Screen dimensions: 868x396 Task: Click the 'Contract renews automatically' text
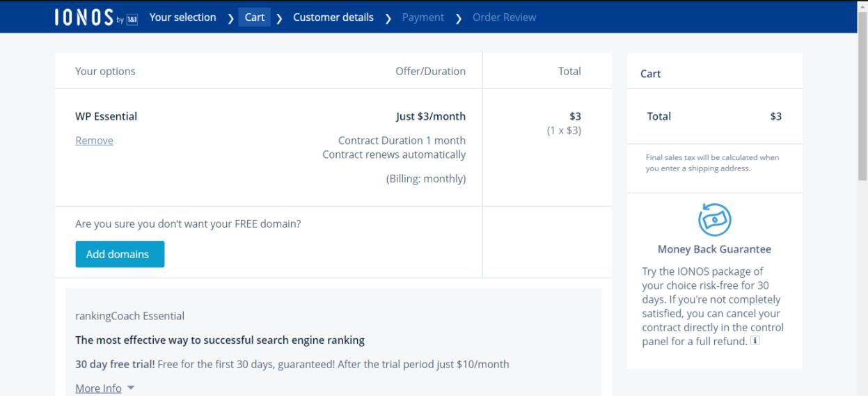(x=394, y=155)
